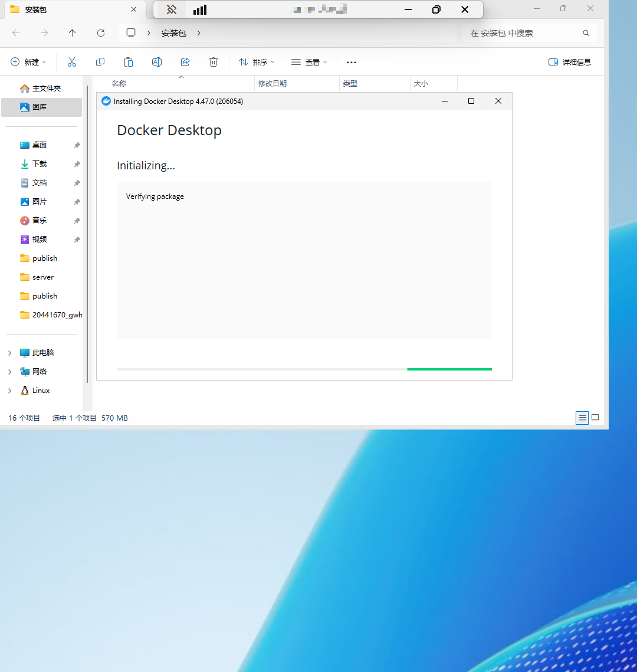Maximize the Docker Desktop installer window

click(x=471, y=101)
